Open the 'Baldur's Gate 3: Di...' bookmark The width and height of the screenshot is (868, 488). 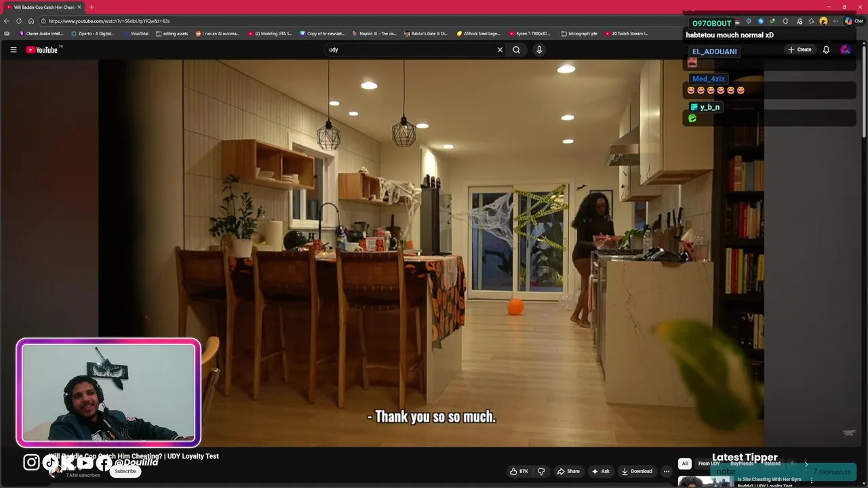(427, 33)
